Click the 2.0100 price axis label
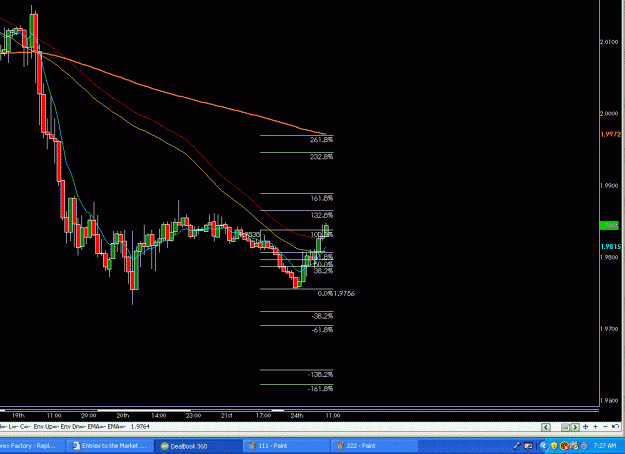 (x=609, y=42)
